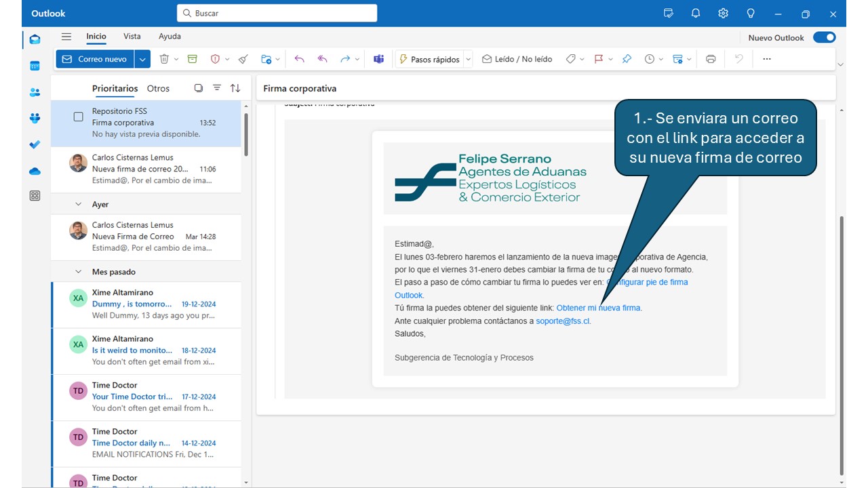The image size is (868, 488).
Task: Open tips lightbulb icon
Action: coord(751,13)
